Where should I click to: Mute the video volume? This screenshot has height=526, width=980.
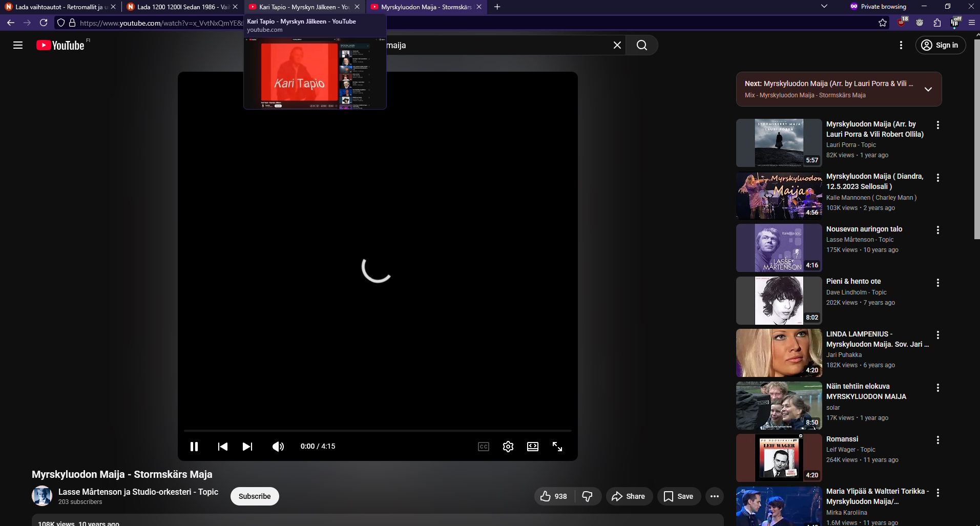click(x=278, y=447)
